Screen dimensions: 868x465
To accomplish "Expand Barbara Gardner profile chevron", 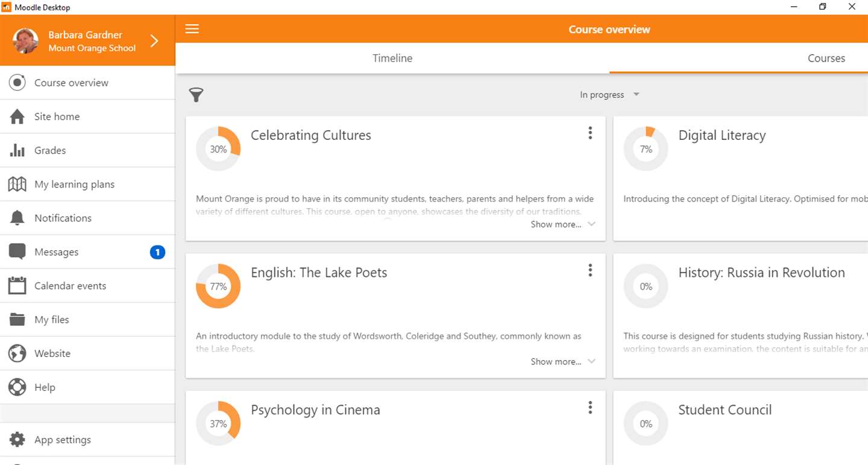I will pyautogui.click(x=154, y=41).
